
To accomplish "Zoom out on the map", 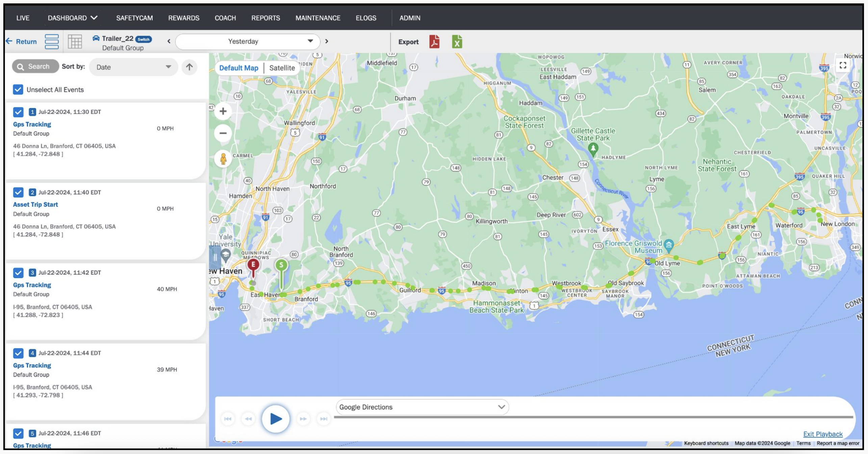I will [223, 133].
